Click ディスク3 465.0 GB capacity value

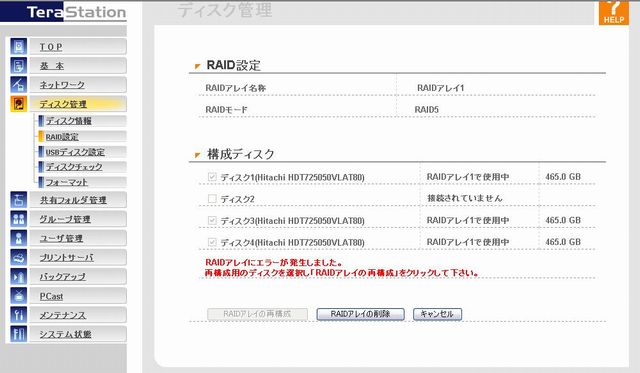[x=563, y=220]
